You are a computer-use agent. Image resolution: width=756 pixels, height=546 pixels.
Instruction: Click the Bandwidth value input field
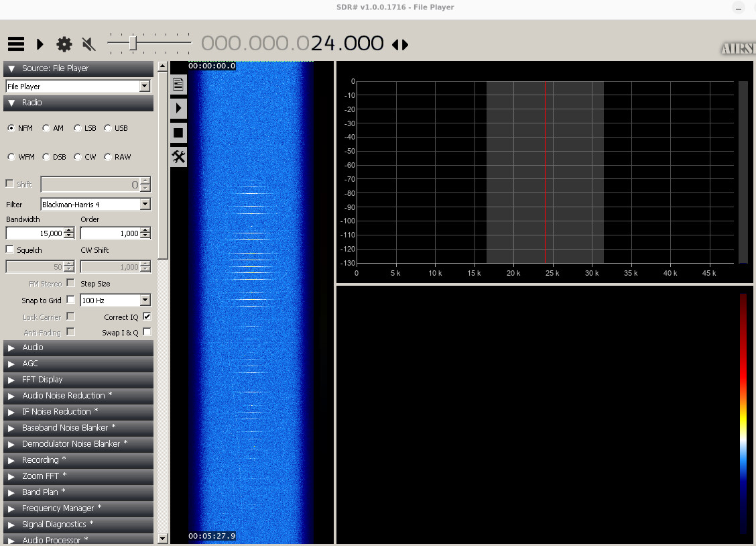click(35, 233)
